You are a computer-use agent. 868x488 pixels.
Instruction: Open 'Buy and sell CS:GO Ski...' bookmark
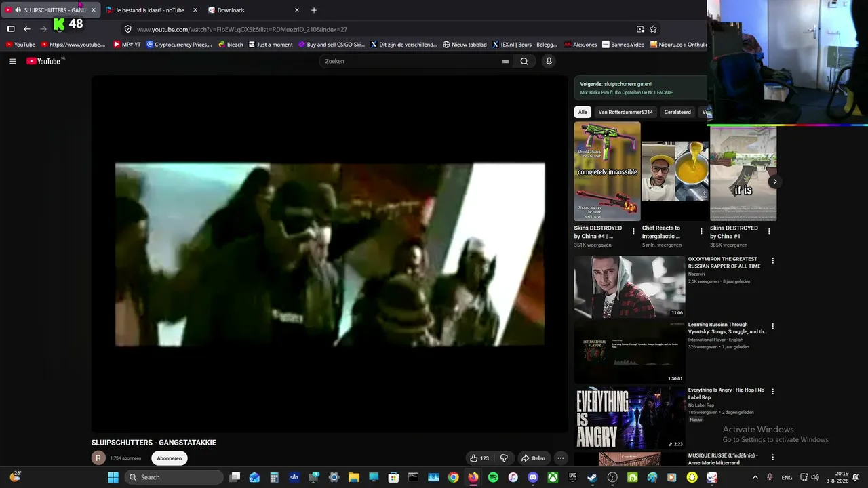331,45
